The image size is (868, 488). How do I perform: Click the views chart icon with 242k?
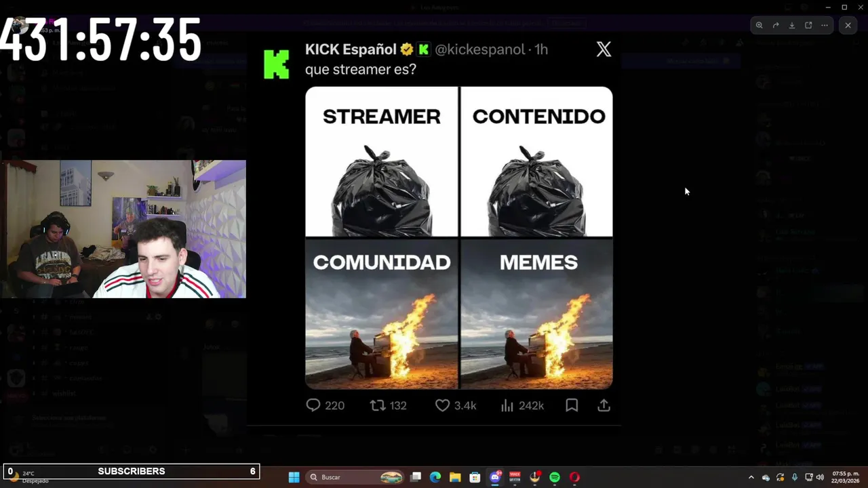507,405
